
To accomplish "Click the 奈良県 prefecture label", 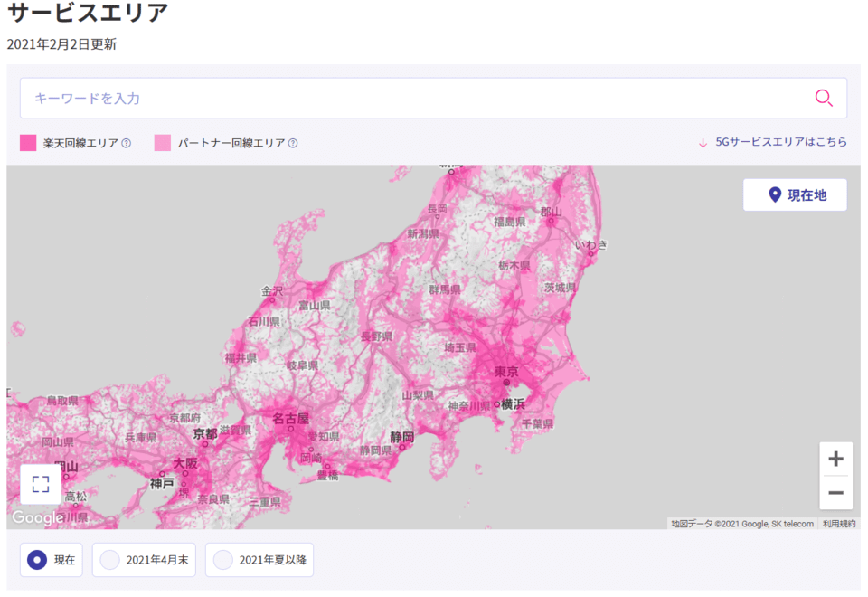I will [x=213, y=499].
